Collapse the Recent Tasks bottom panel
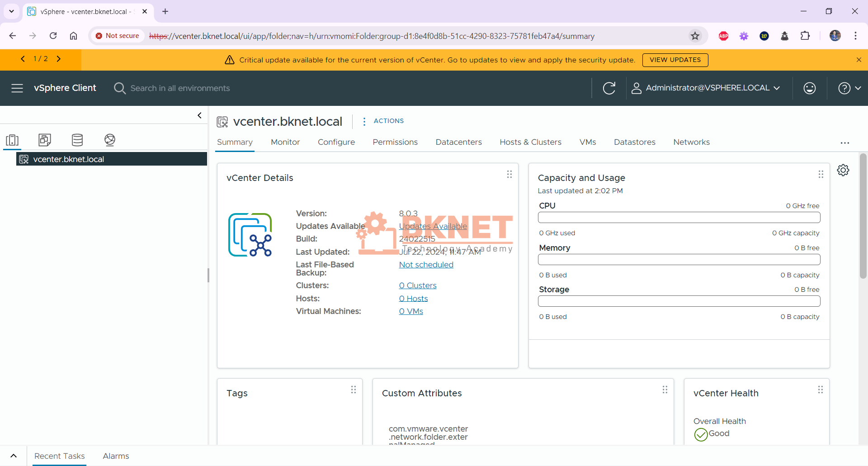The width and height of the screenshot is (868, 466). [13, 456]
